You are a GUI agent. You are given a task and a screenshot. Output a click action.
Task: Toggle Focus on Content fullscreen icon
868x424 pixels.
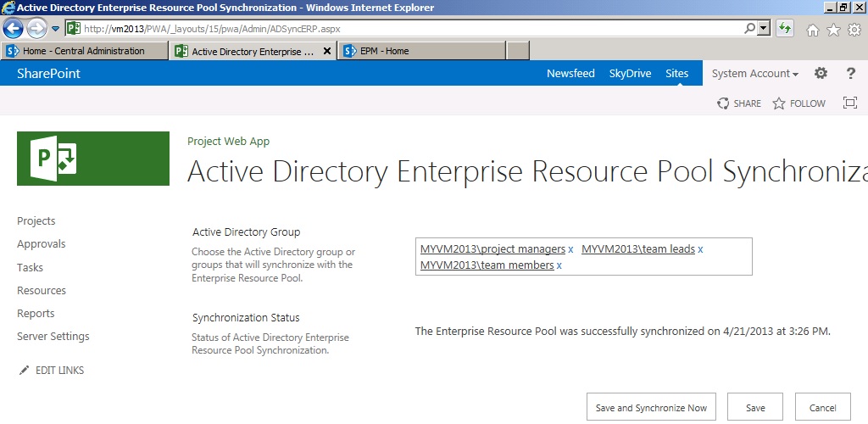(x=849, y=103)
